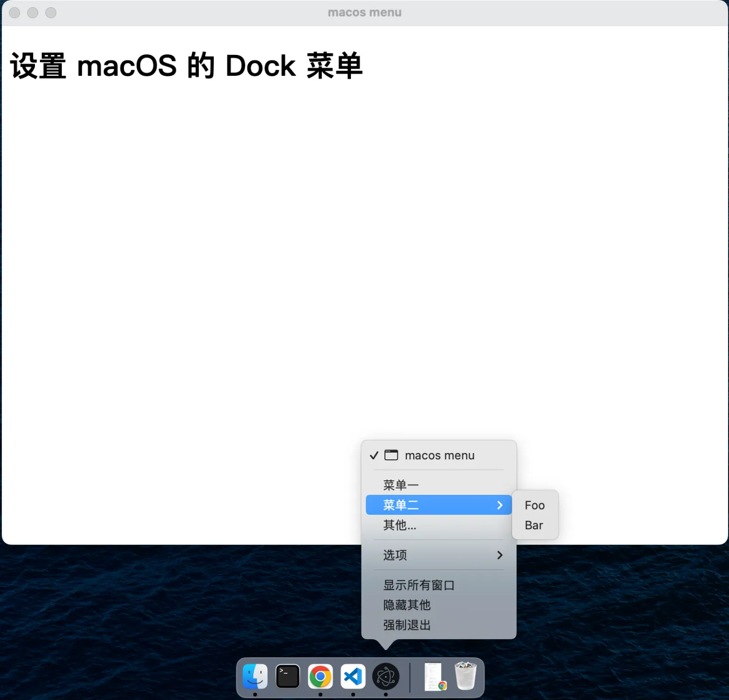This screenshot has width=729, height=700.
Task: Force quit using 强制退出
Action: click(407, 625)
